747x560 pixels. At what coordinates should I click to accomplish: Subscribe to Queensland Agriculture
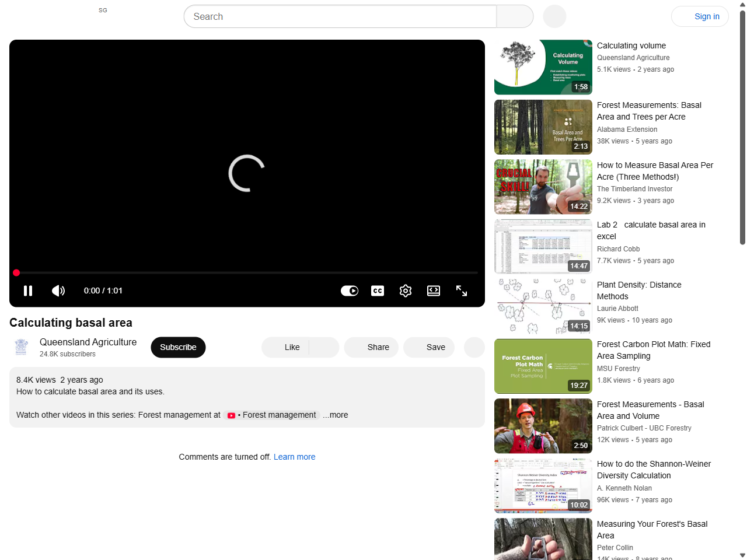(x=178, y=347)
